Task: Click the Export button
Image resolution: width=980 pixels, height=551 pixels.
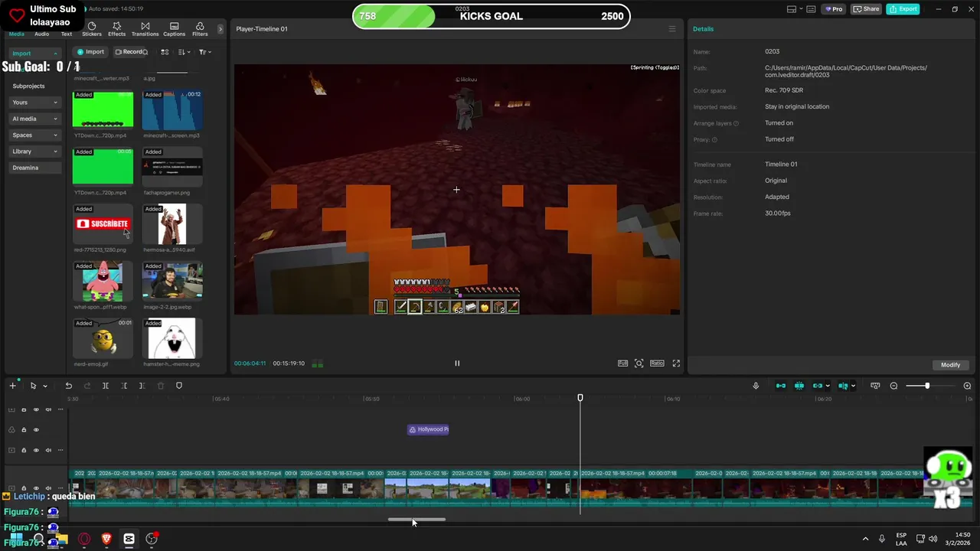Action: pyautogui.click(x=903, y=9)
